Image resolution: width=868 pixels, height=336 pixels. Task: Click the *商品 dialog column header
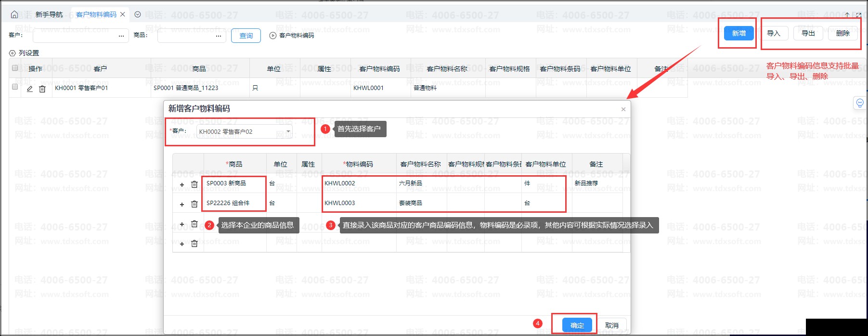point(235,164)
